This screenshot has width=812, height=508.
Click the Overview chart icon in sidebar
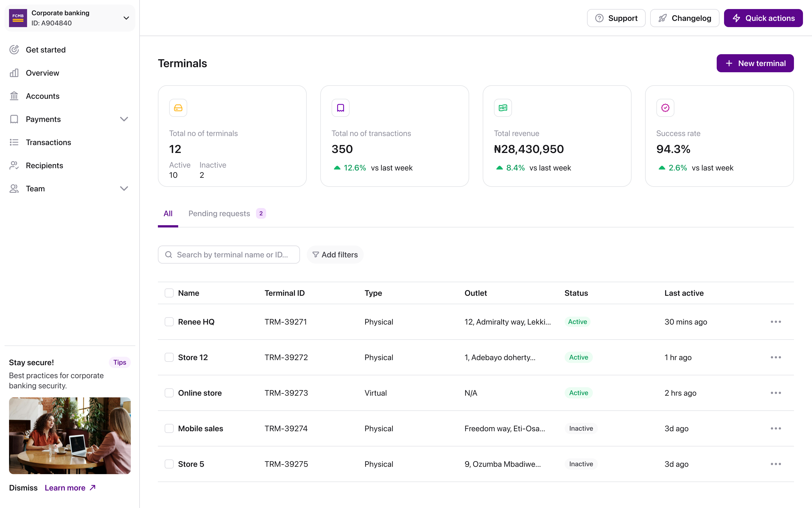(14, 73)
